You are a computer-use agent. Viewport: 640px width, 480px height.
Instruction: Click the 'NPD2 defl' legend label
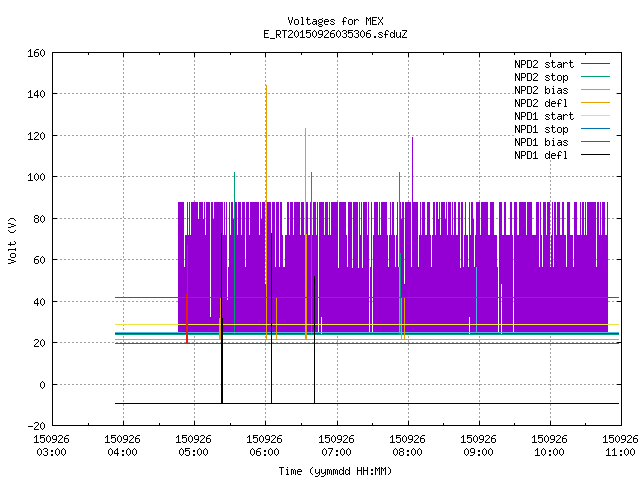coord(541,103)
